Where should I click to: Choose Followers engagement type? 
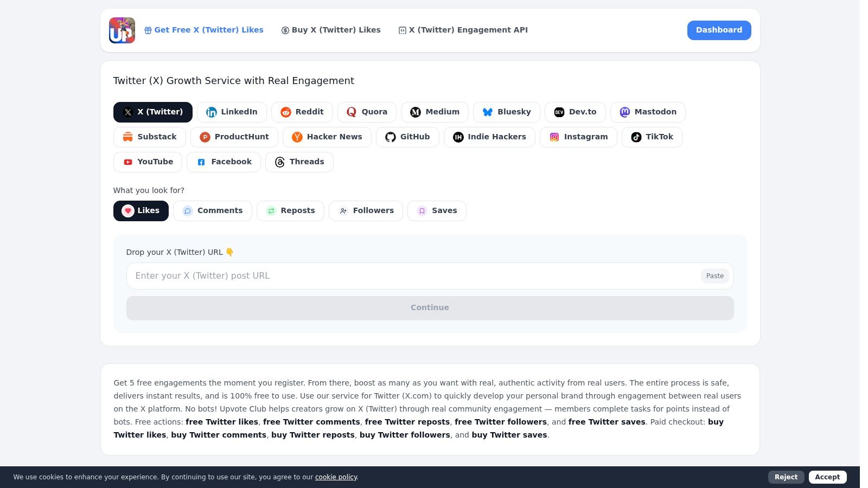coord(366,211)
